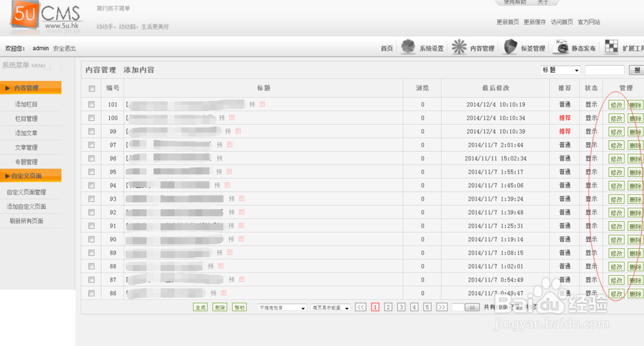Click the 添加内容 link in the page header

139,70
